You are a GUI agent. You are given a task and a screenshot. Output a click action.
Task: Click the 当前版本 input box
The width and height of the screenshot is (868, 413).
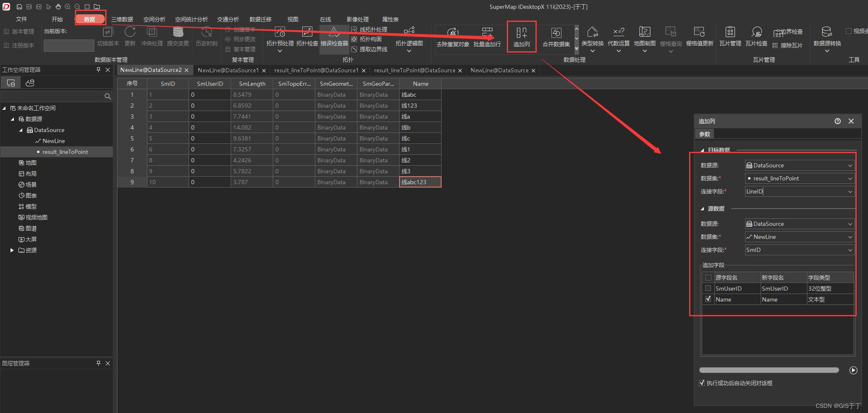69,45
